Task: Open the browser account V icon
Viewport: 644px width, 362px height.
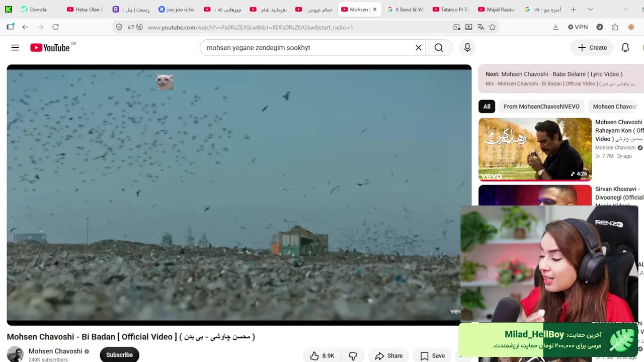Action: [600, 27]
